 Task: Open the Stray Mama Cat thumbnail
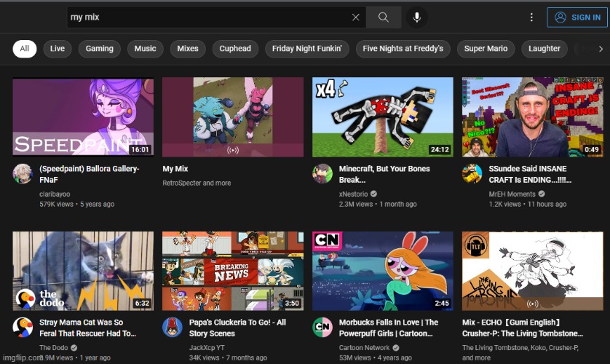click(83, 271)
